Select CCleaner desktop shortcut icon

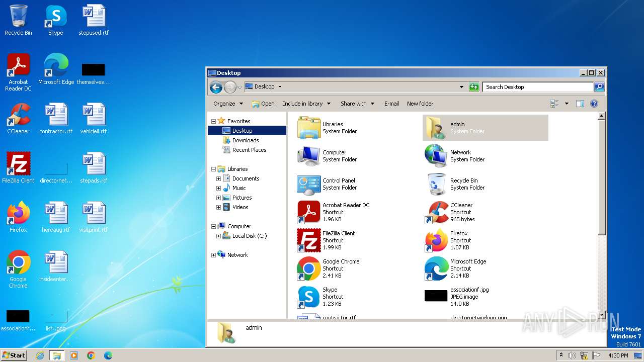click(18, 119)
